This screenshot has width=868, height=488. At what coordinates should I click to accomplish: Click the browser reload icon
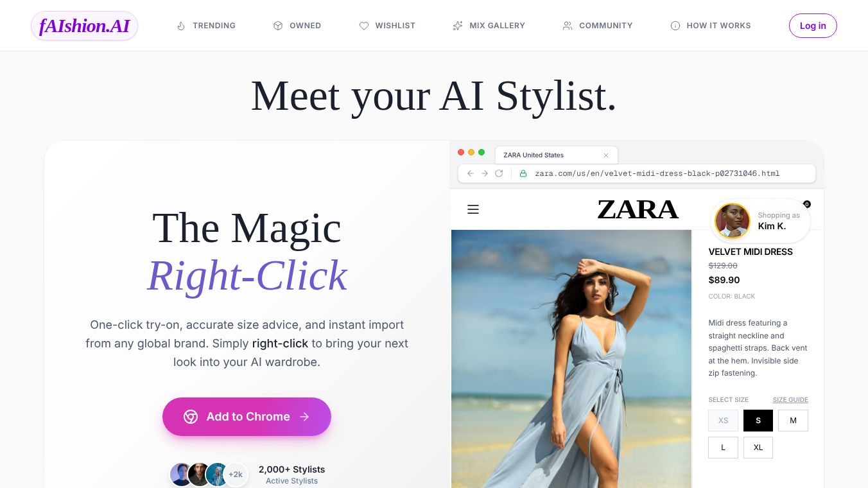[499, 173]
